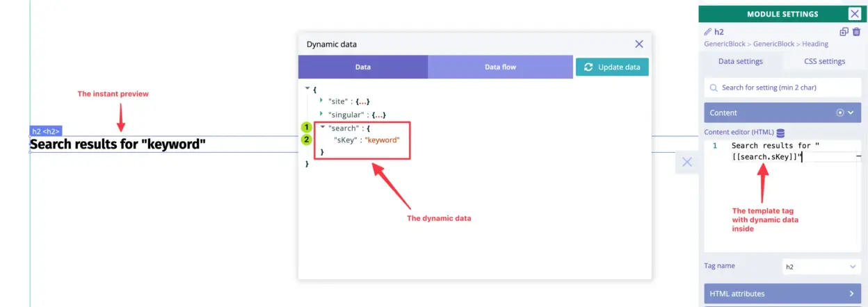
Task: Click the search magnifier icon in settings
Action: 714,88
